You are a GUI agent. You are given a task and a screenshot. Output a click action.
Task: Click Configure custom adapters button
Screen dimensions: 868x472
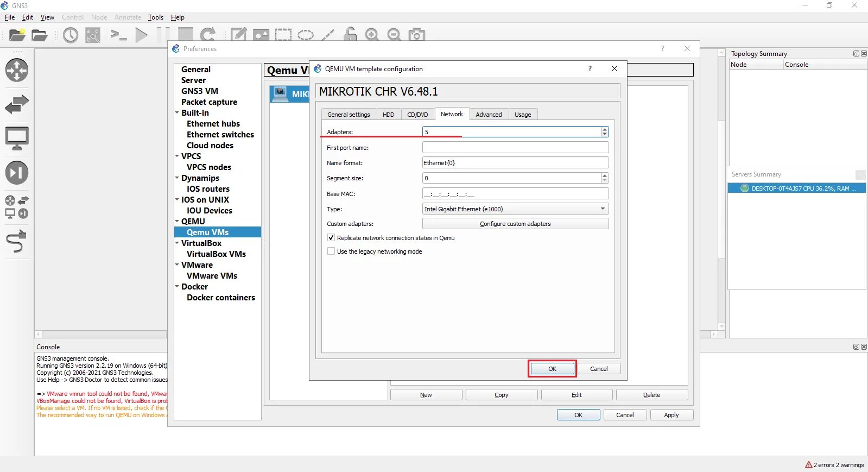point(515,224)
